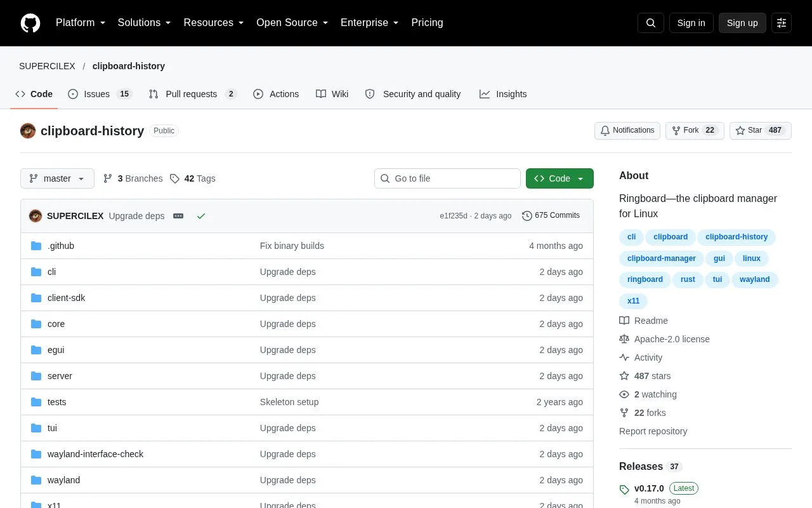Click the wayland topic tag
This screenshot has height=508, width=812.
(755, 279)
